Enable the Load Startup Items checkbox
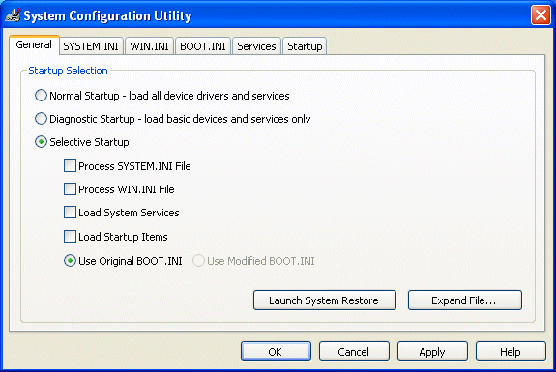The width and height of the screenshot is (556, 372). 70,237
